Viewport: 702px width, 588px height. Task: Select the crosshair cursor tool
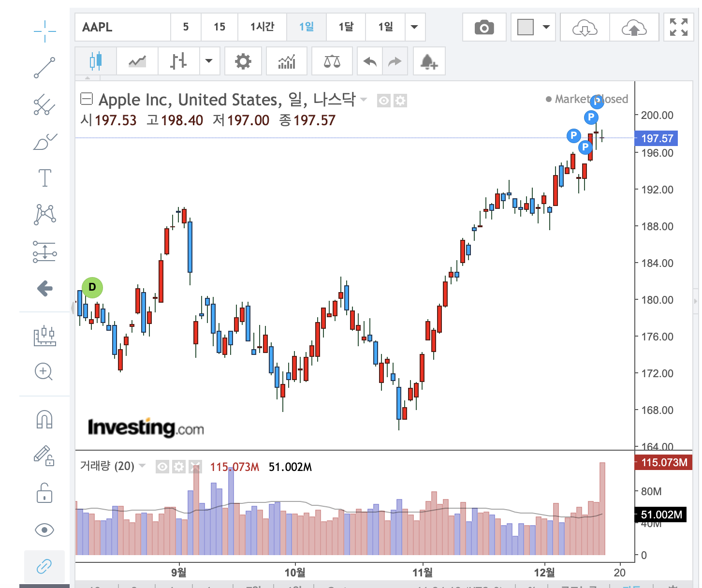coord(44,31)
